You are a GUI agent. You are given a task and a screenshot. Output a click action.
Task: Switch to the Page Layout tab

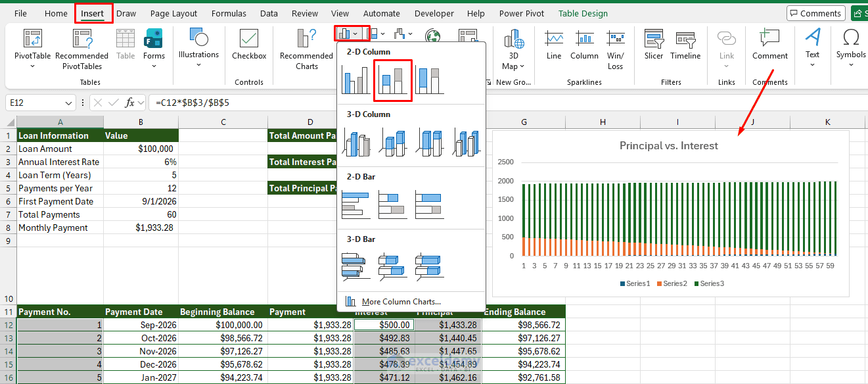point(173,13)
